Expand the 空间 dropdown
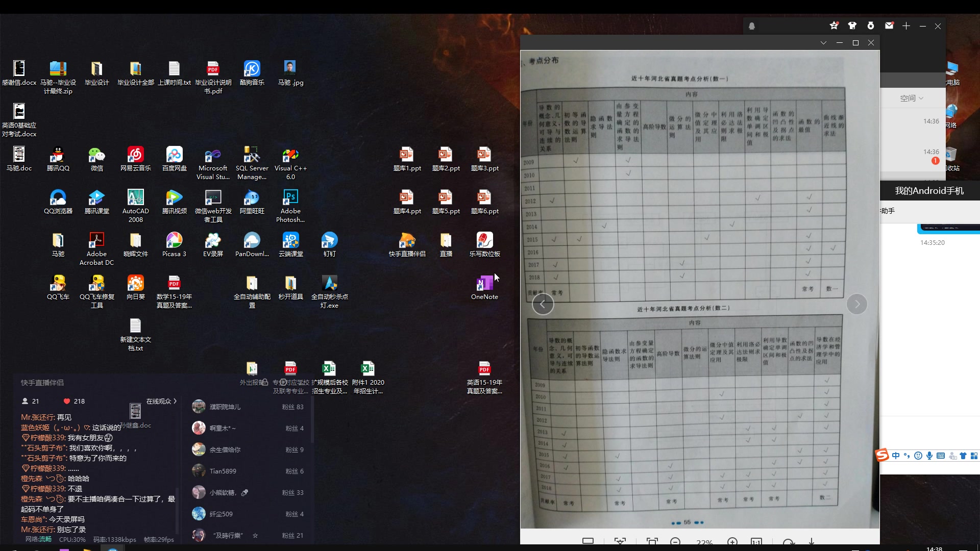Screen dimensions: 980x551 (x=912, y=98)
